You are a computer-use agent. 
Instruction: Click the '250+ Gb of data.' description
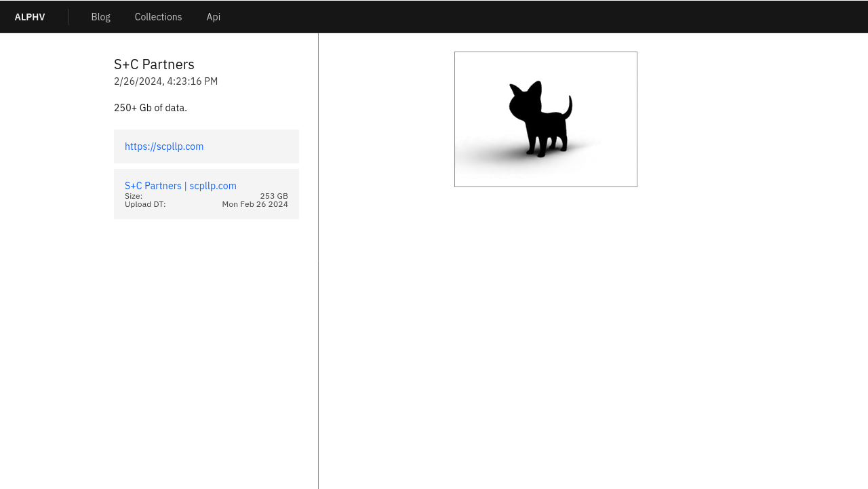pos(151,108)
